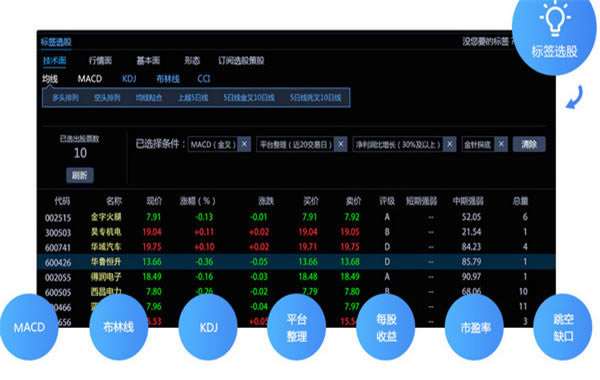Select stock row 600426 华鲁恒升
This screenshot has width=600, height=380.
coord(297,262)
